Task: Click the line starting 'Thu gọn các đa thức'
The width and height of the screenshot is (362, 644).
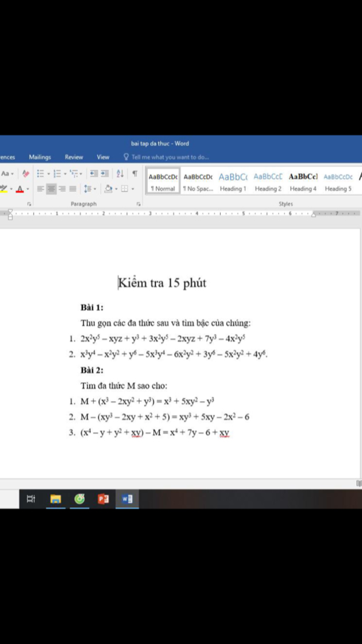Action: click(165, 323)
